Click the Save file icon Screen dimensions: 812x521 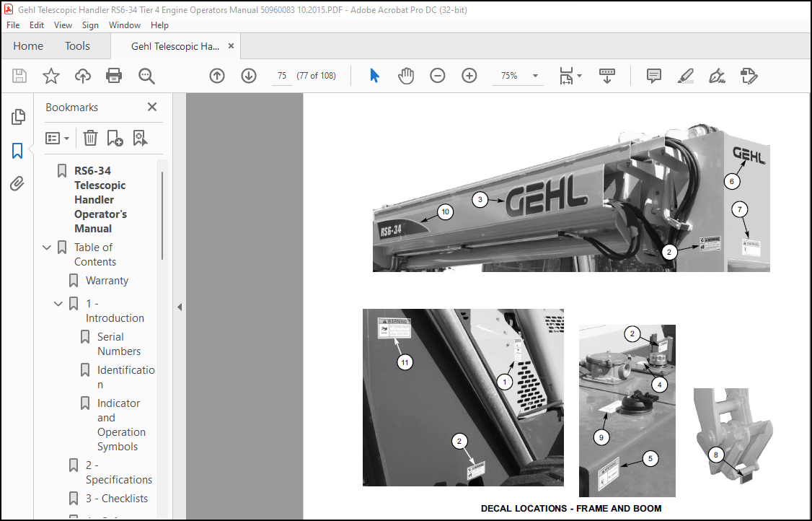point(19,76)
